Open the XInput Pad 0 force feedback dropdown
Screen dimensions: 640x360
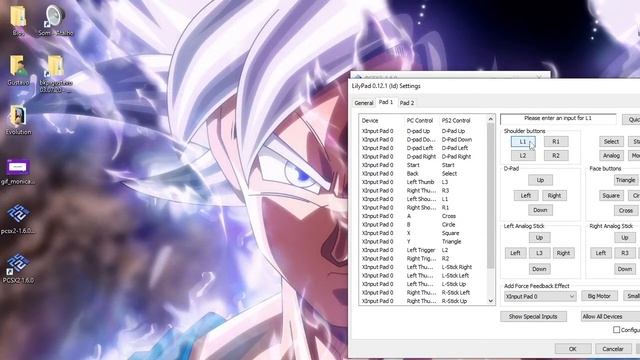(x=540, y=296)
